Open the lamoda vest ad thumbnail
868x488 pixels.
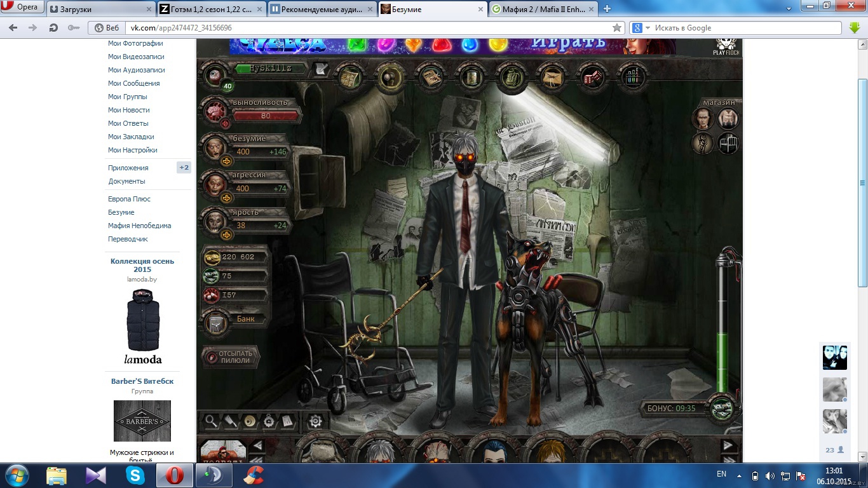coord(143,319)
